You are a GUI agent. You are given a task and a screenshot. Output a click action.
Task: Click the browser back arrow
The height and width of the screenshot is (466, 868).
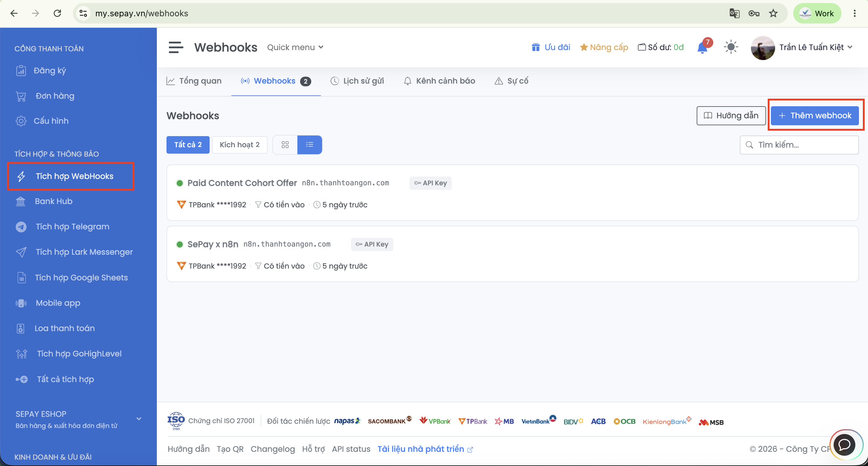pyautogui.click(x=14, y=13)
